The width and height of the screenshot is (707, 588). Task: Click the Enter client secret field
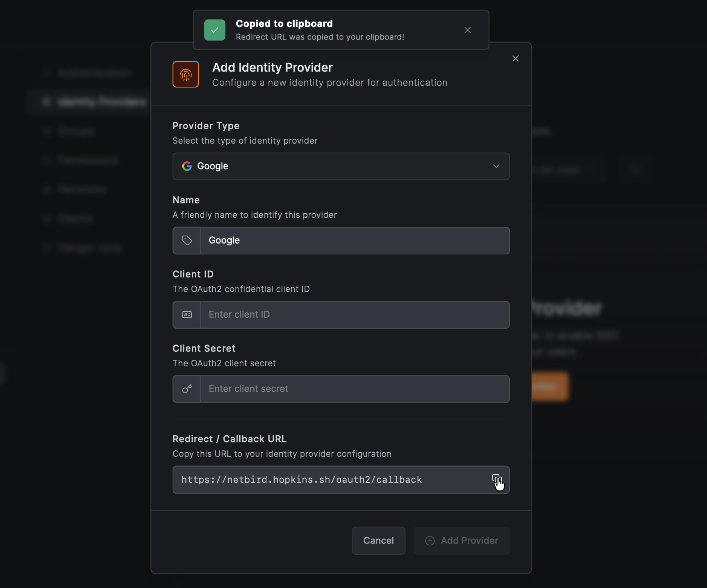click(x=354, y=389)
